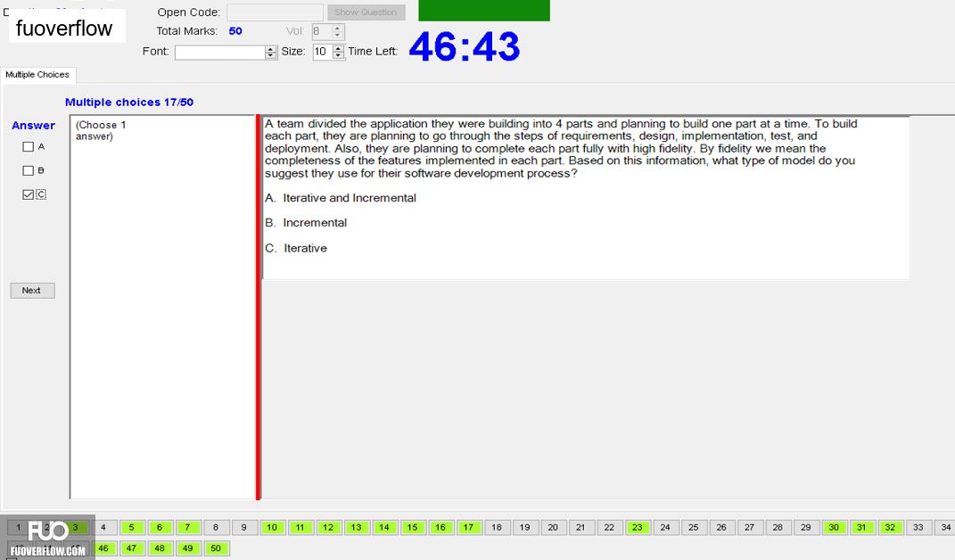Screen dimensions: 955x560
Task: Go to question 32
Action: pyautogui.click(x=891, y=527)
